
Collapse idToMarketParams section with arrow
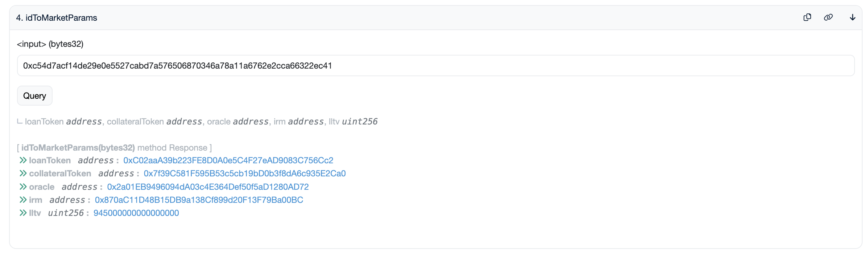(x=852, y=17)
